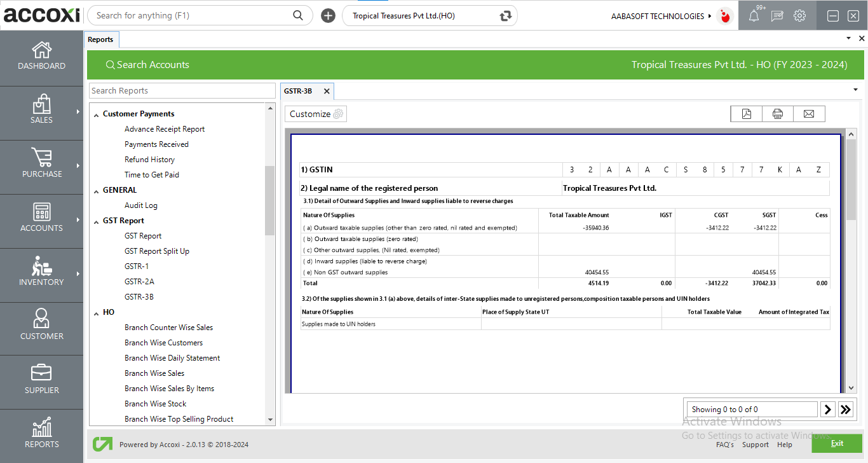The height and width of the screenshot is (463, 868).
Task: Open the messages chat icon
Action: 776,17
